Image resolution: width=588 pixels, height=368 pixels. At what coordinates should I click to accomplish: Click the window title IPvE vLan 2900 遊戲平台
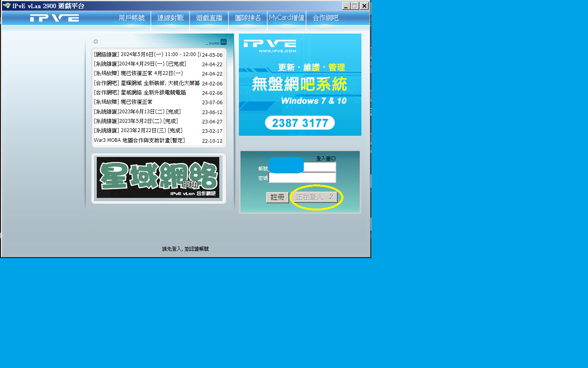click(48, 6)
